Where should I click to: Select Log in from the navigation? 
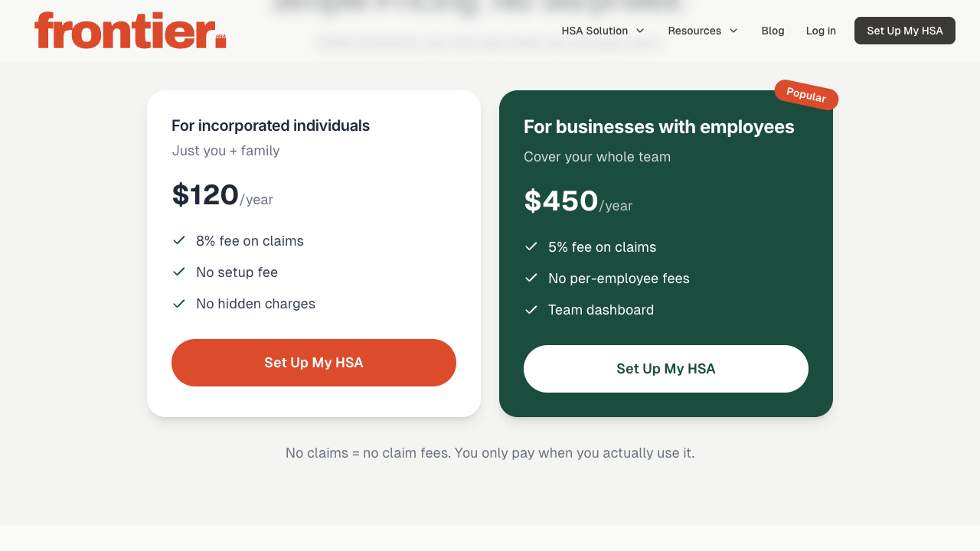pos(821,31)
